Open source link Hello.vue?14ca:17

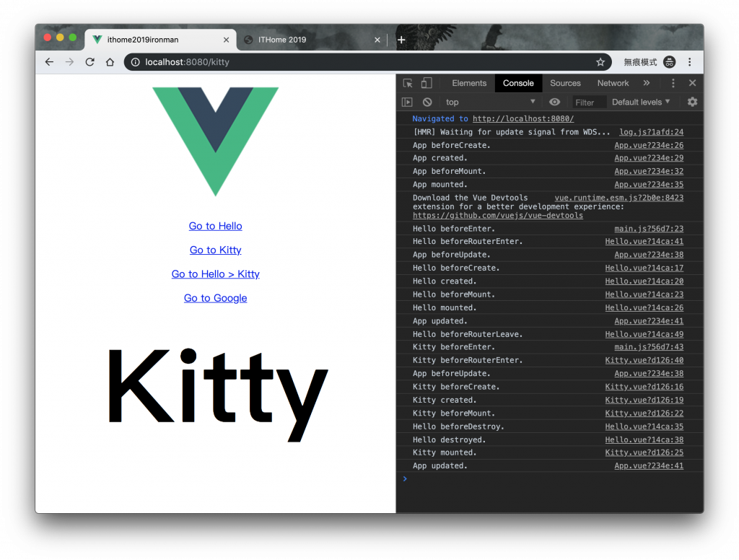[x=644, y=268]
